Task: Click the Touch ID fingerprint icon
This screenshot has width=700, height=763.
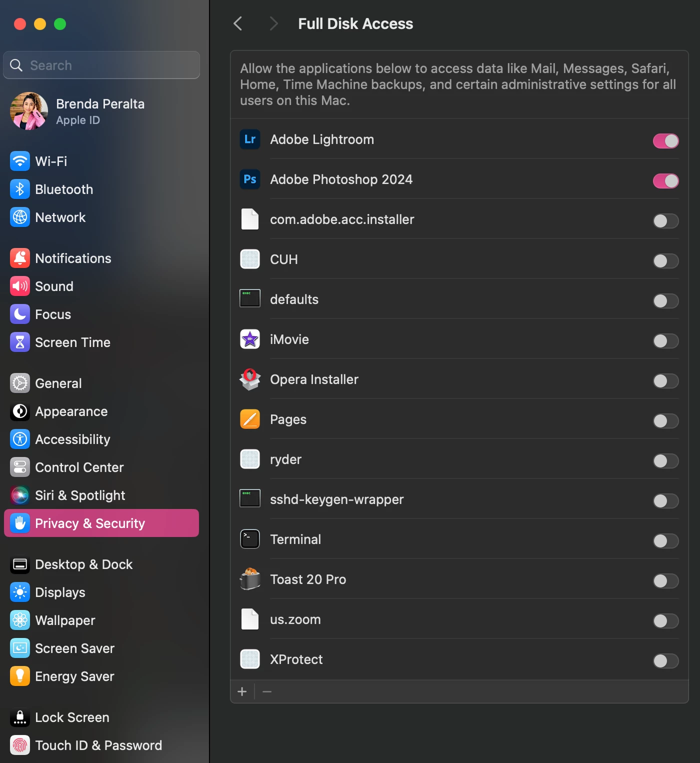Action: click(20, 745)
